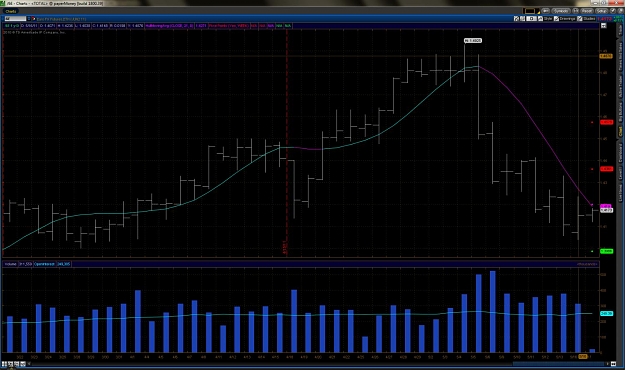Click the cyan volume average axis label
The width and height of the screenshot is (625, 370).
606,313
